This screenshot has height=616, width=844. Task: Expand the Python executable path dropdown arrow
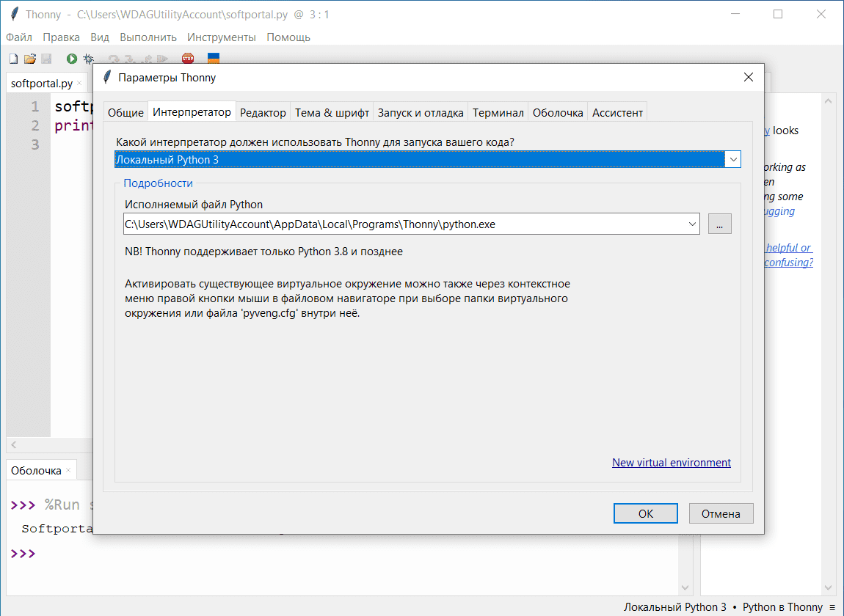(x=692, y=224)
